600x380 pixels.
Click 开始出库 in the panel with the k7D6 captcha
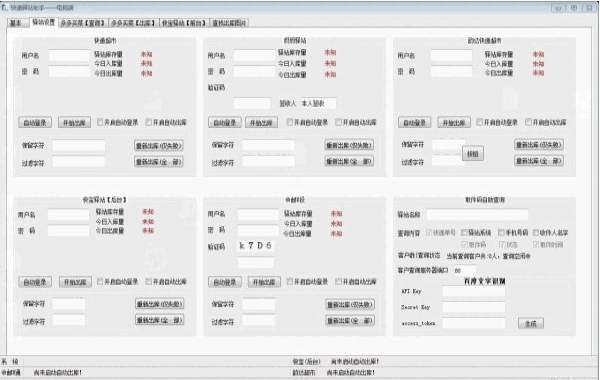(264, 282)
